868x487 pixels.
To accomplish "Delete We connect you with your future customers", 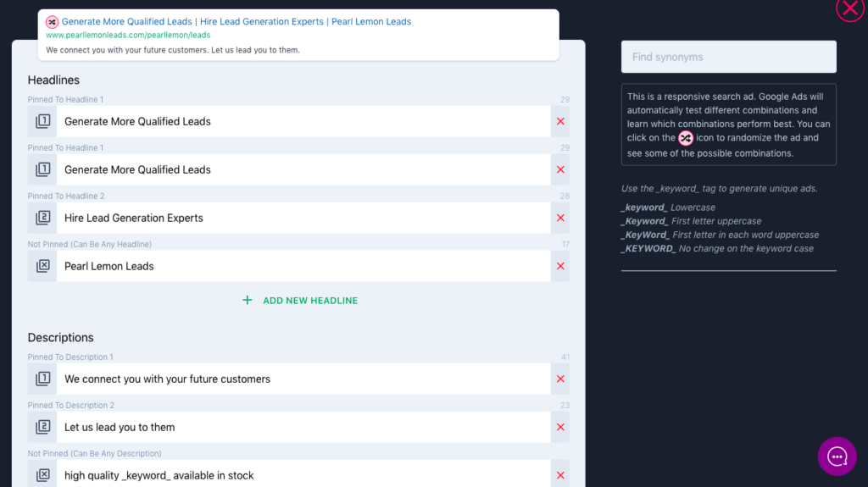I will point(560,379).
